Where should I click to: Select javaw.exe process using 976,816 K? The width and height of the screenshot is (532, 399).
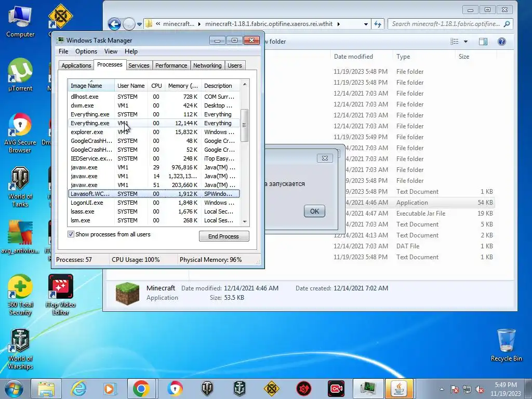[154, 167]
